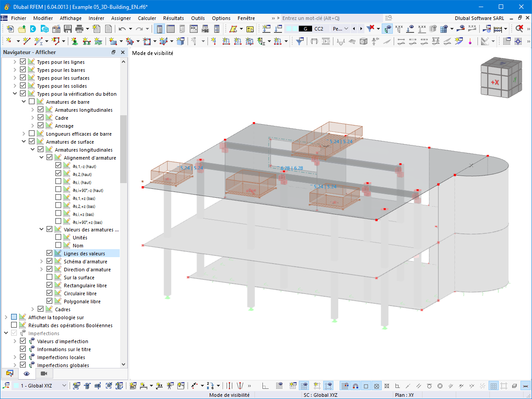
Task: Open the Fenêtre menu
Action: coord(246,18)
